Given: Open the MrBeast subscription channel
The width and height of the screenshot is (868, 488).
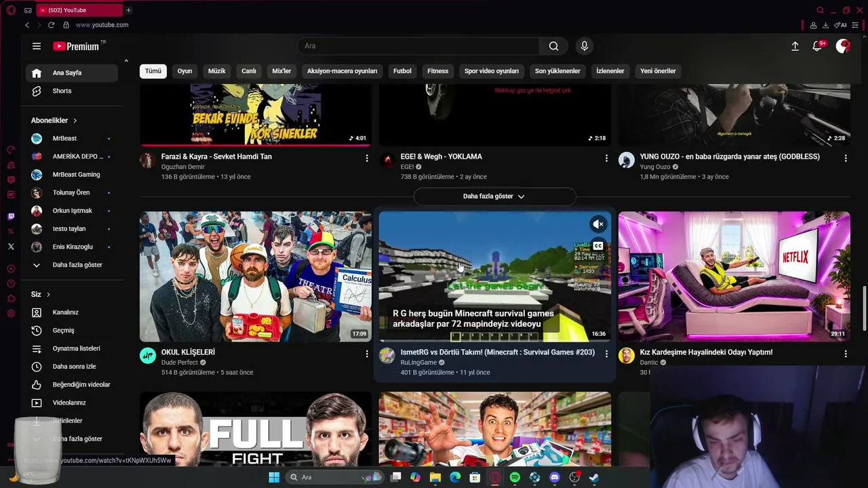Looking at the screenshot, I should tap(72, 138).
